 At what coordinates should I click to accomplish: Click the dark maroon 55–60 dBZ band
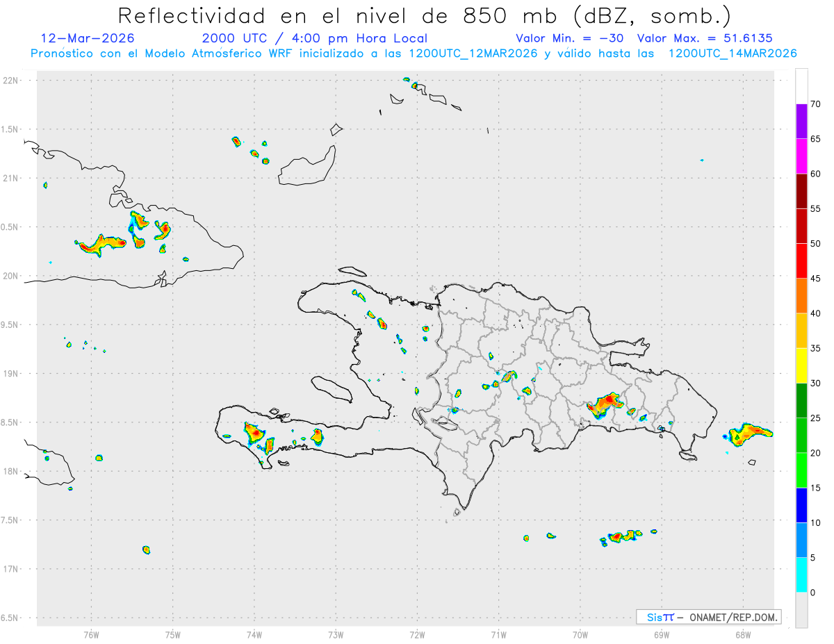801,191
